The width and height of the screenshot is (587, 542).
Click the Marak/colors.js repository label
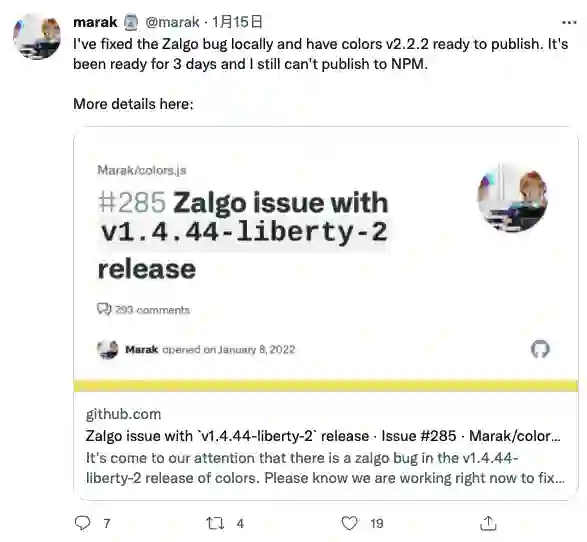(142, 170)
